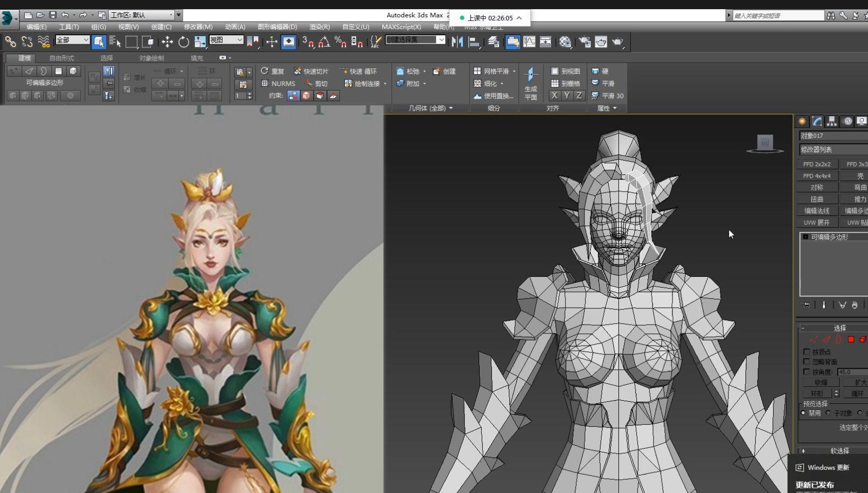Choose the Rectangular Selection Region tool
868x493 pixels.
pos(132,42)
